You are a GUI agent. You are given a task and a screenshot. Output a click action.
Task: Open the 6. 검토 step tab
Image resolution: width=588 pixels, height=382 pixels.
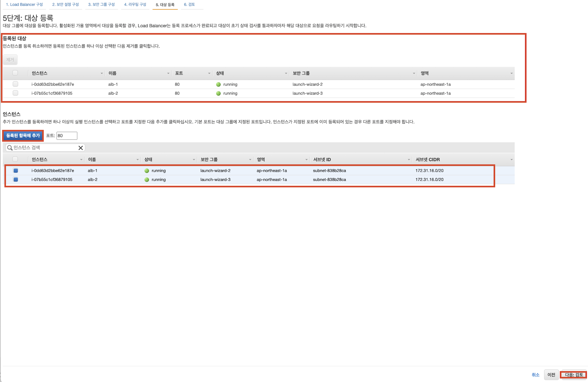[x=189, y=5]
